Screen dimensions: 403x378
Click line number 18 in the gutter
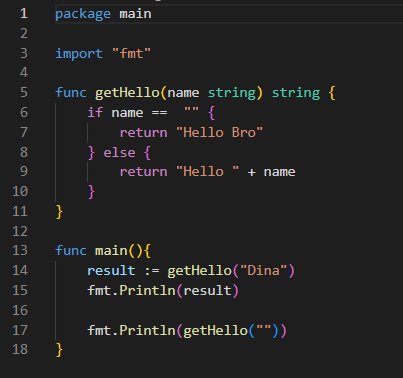point(20,349)
